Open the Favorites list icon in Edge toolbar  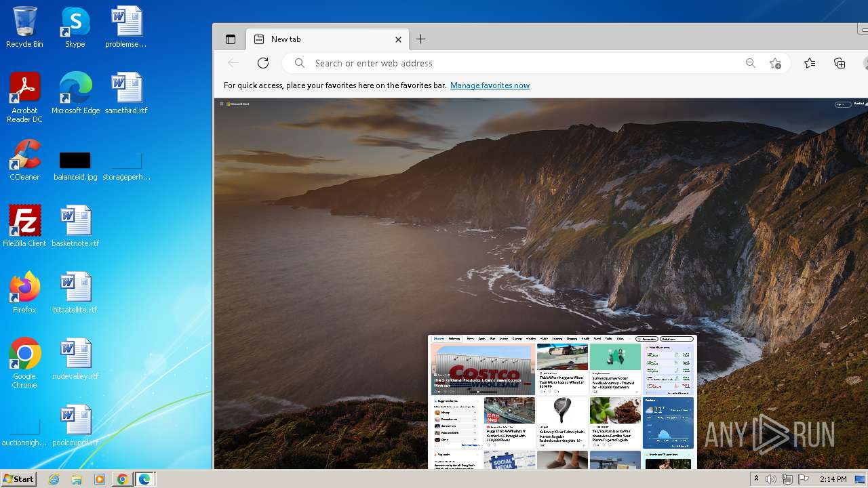[810, 63]
